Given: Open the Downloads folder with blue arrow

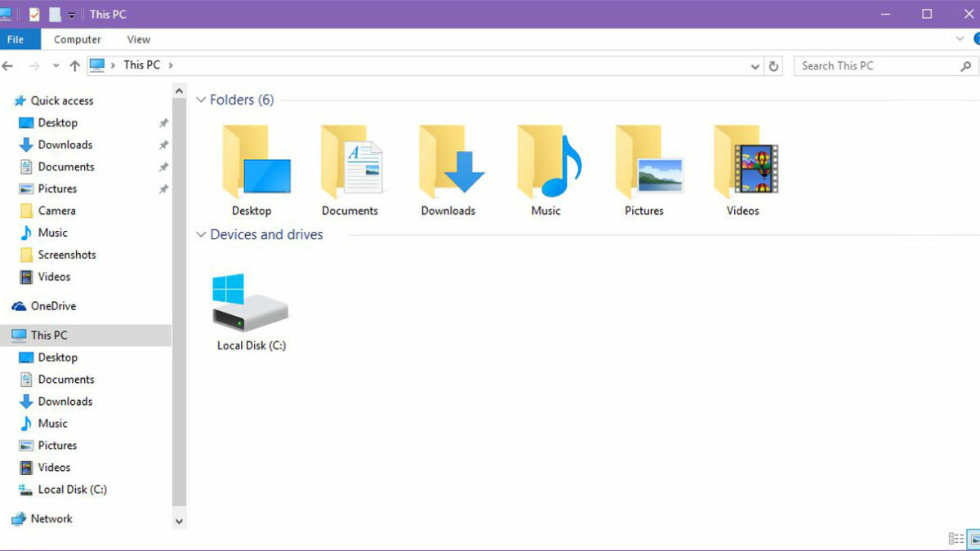Looking at the screenshot, I should pos(448,163).
